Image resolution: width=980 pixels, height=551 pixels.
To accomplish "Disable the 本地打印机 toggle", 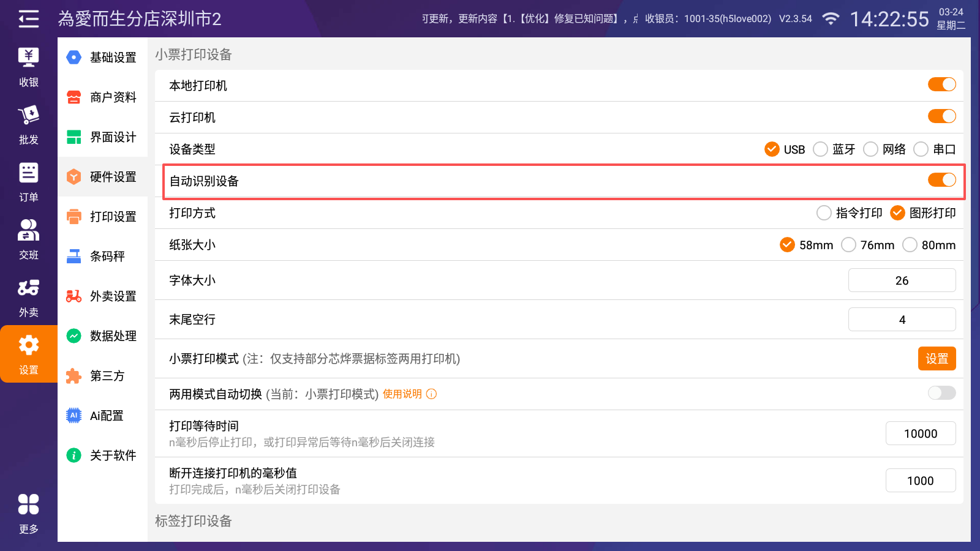I will (941, 84).
